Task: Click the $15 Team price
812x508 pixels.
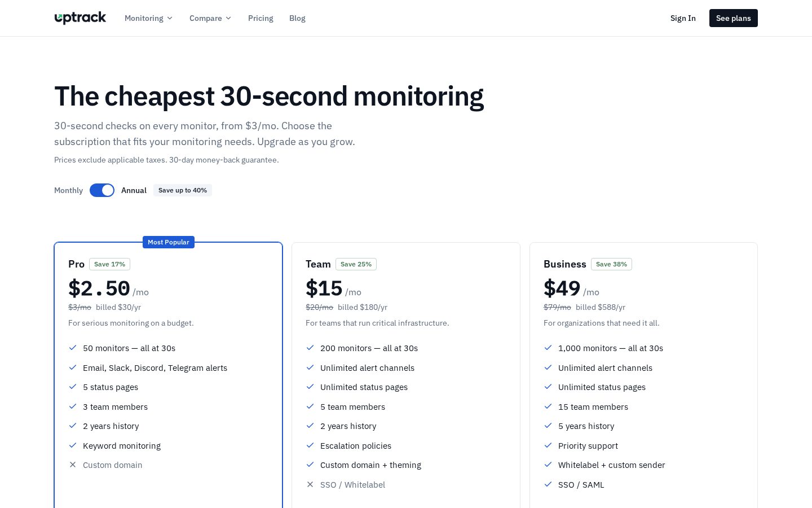Action: (324, 288)
